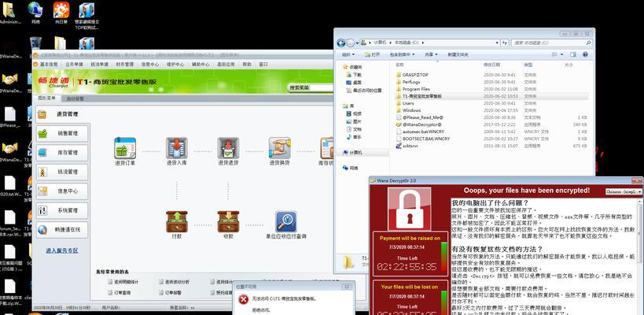Select the @Please_Read_Me@ text file
The height and width of the screenshot is (315, 644).
pyautogui.click(x=491, y=117)
